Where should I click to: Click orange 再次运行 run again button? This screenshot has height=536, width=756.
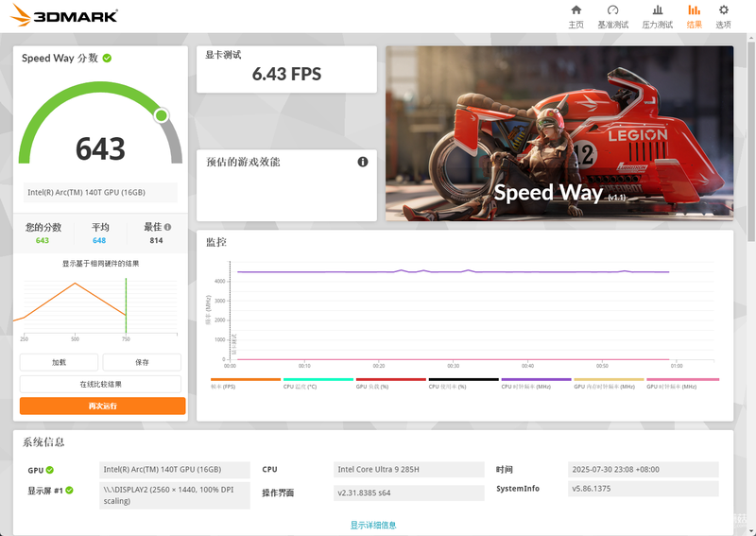pyautogui.click(x=103, y=406)
